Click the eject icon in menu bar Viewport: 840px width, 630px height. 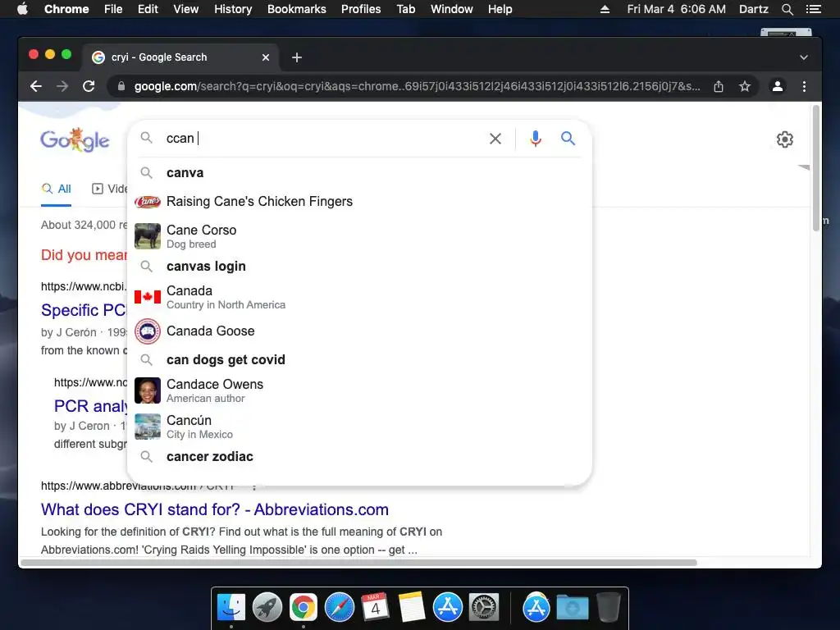605,9
